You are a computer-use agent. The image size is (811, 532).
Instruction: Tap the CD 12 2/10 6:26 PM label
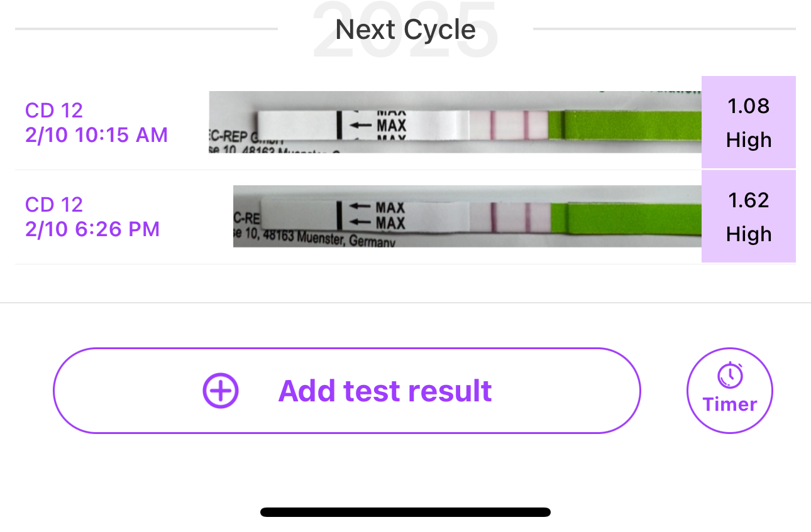pyautogui.click(x=92, y=216)
